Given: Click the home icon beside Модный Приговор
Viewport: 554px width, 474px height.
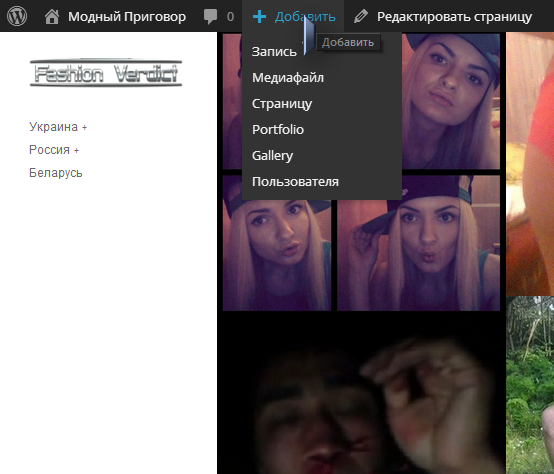Looking at the screenshot, I should 52,17.
